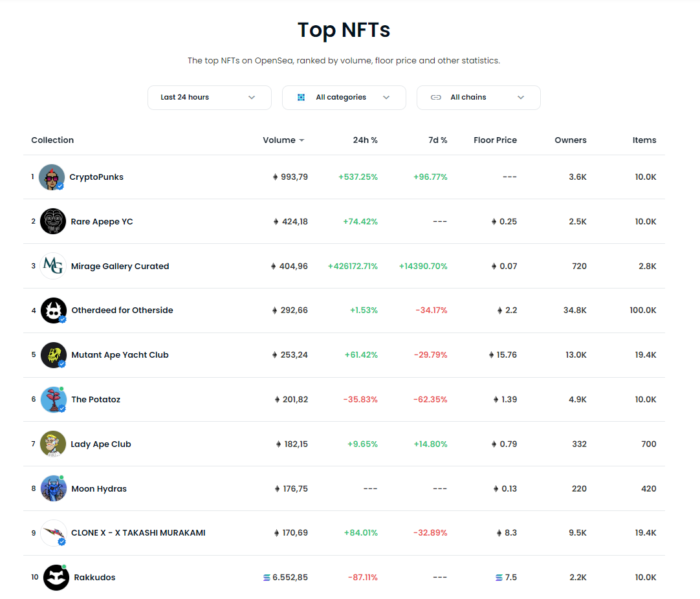The height and width of the screenshot is (599, 700).
Task: Open the CryptoPunks collection link
Action: [x=96, y=177]
